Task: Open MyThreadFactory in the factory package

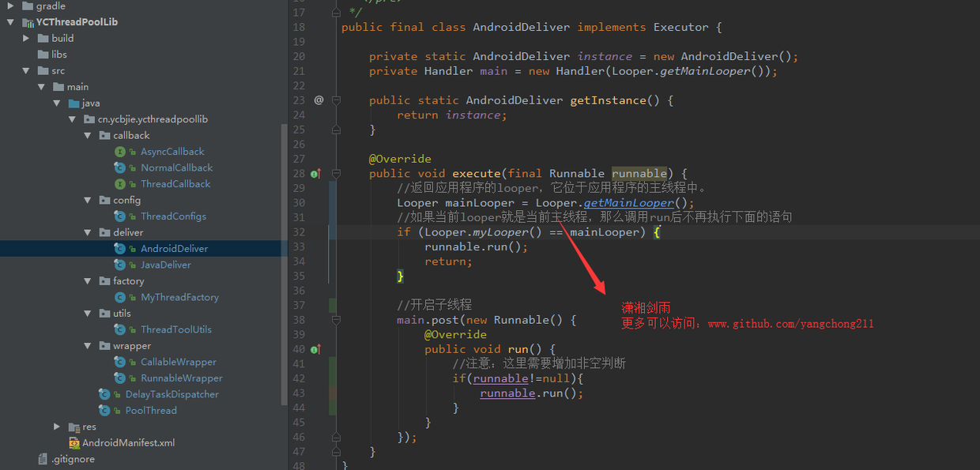Action: [x=179, y=297]
